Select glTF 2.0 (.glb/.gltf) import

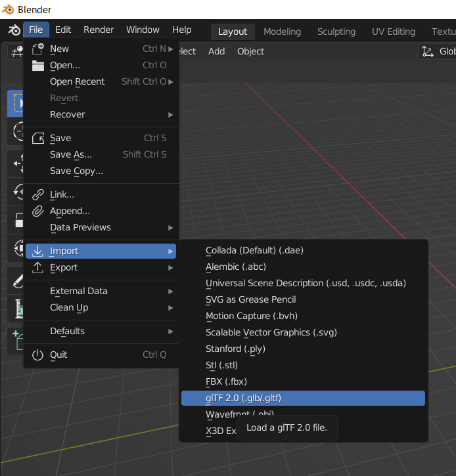click(303, 398)
